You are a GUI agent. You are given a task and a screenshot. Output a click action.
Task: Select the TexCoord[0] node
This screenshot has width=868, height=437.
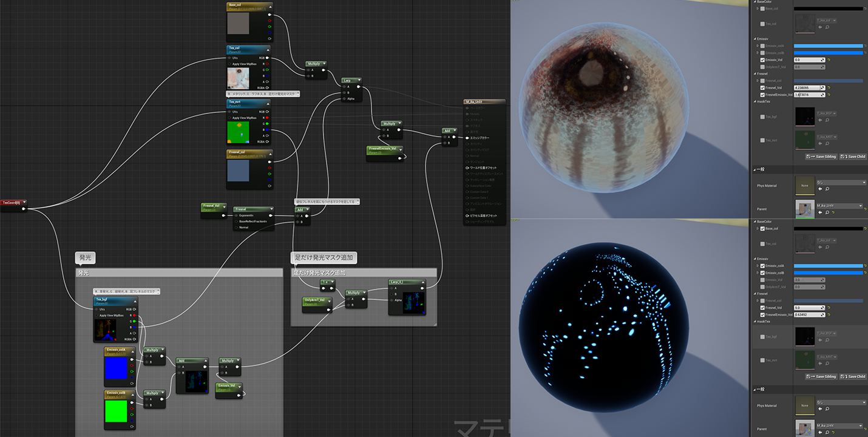click(x=12, y=202)
